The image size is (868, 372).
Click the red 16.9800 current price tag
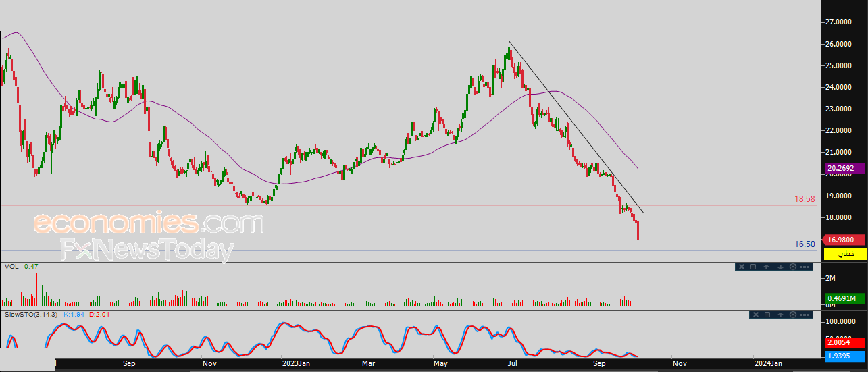click(845, 239)
